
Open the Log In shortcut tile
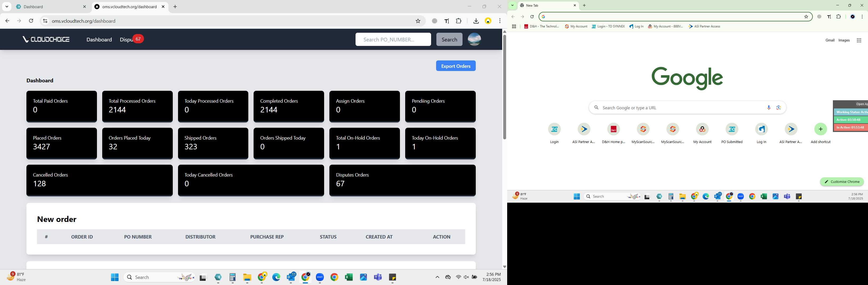click(761, 134)
